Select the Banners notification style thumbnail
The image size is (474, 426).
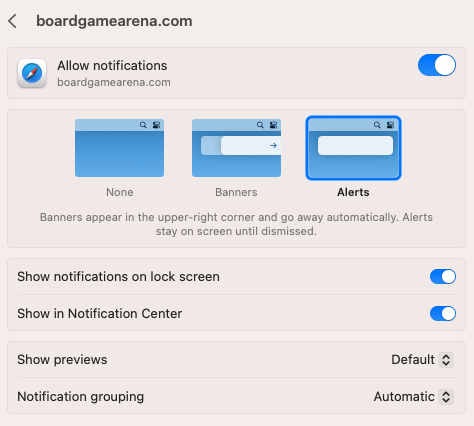(x=236, y=148)
